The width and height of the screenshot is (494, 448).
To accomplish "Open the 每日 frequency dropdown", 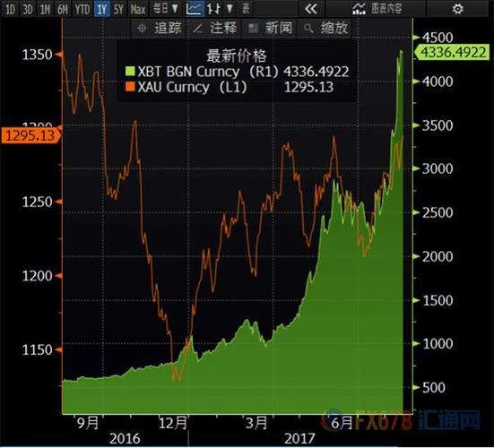I will pos(165,9).
